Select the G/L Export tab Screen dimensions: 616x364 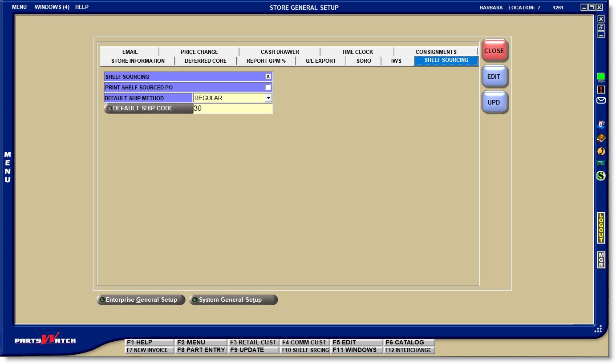click(x=320, y=61)
